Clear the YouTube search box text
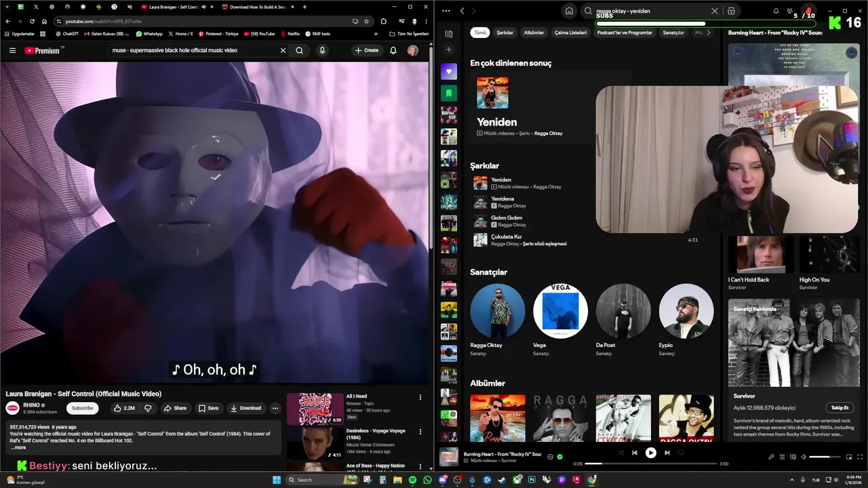 283,50
